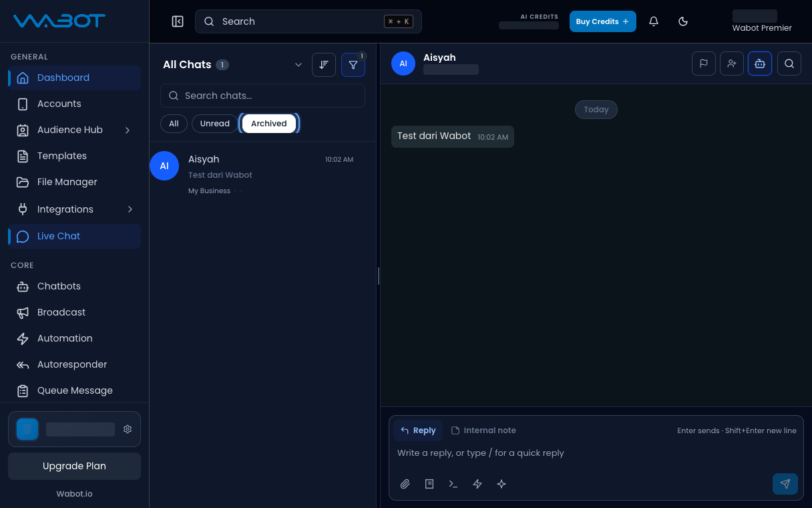Screen dimensions: 812x508
Task: Search in conversation with magnifier icon
Action: 789,63
